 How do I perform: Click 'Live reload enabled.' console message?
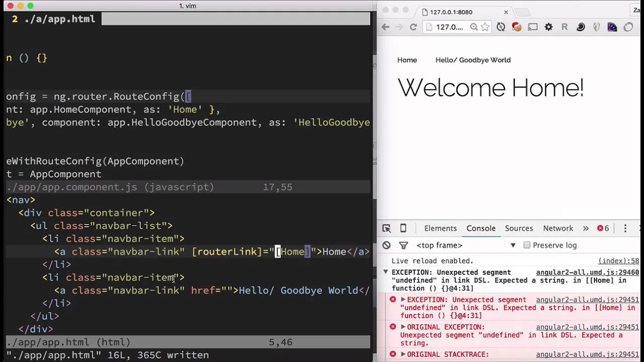point(432,261)
